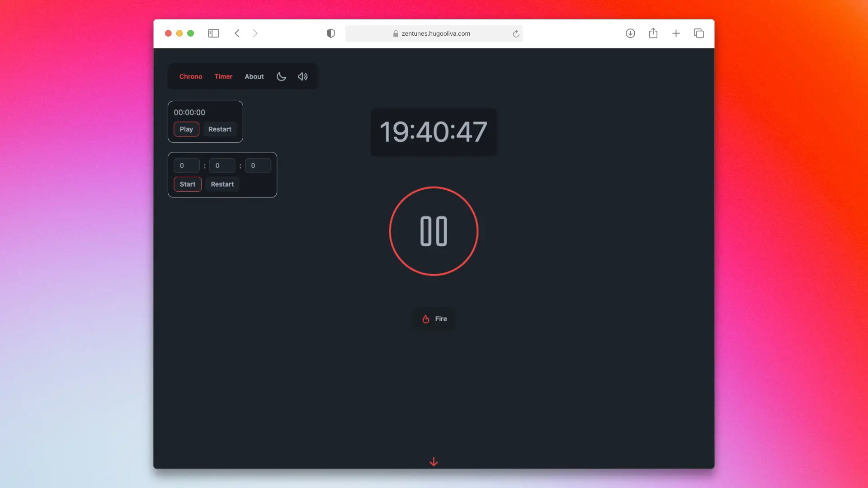The width and height of the screenshot is (868, 488).
Task: Open the About page link
Action: point(254,77)
